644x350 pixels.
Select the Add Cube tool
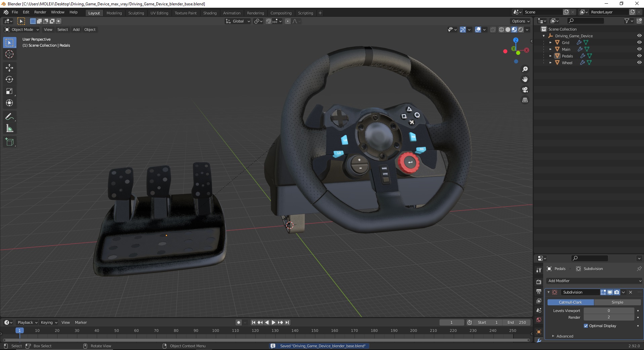[9, 142]
